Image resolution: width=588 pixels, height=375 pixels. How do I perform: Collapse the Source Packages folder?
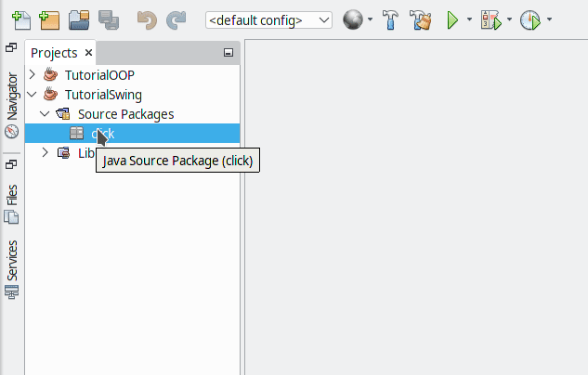45,114
